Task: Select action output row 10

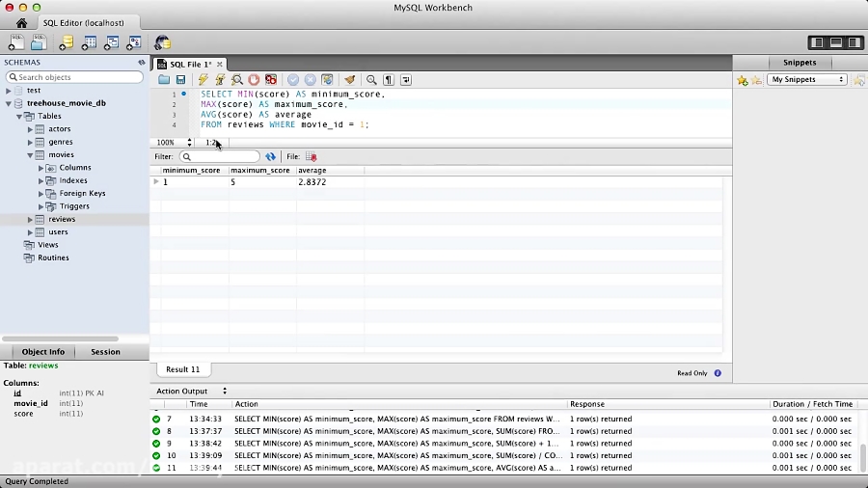Action: pyautogui.click(x=503, y=456)
